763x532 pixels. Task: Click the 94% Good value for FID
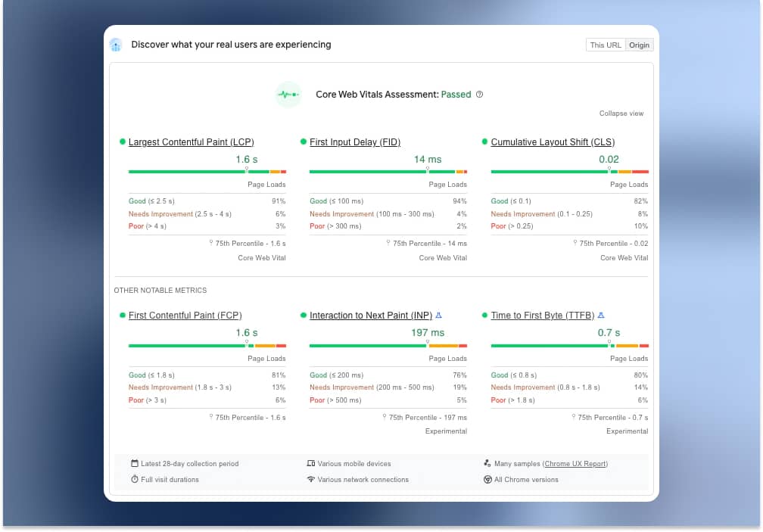(460, 201)
